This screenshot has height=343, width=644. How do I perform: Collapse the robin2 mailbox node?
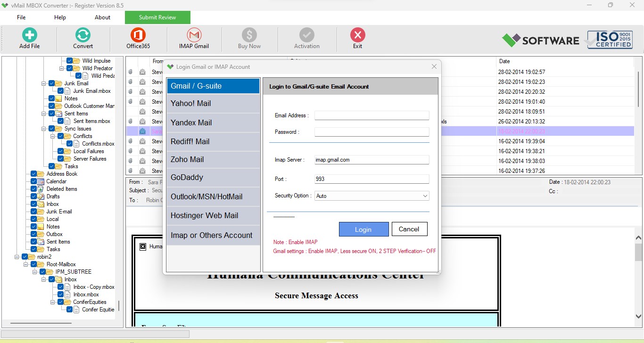[17, 257]
